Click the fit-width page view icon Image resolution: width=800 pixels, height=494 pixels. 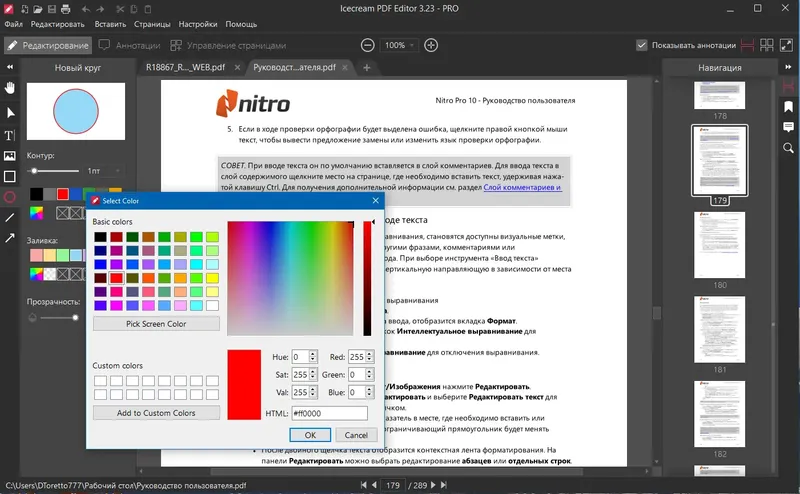(747, 45)
